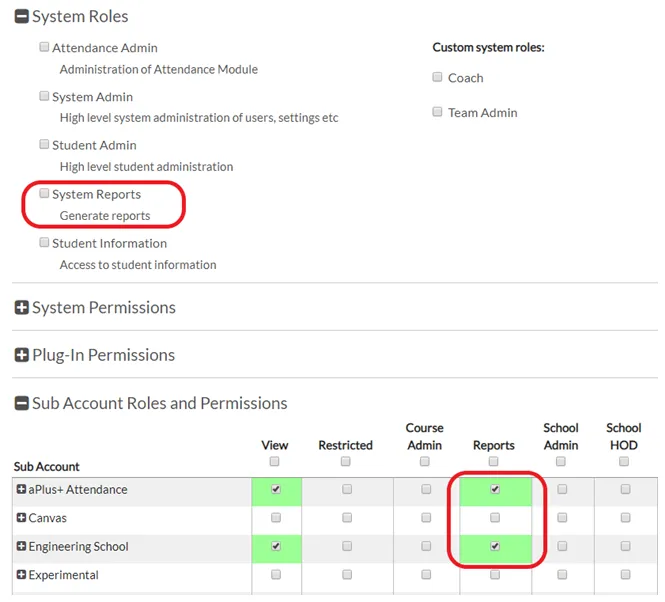Check School Admin for Canvas row
The image size is (665, 602).
(562, 518)
